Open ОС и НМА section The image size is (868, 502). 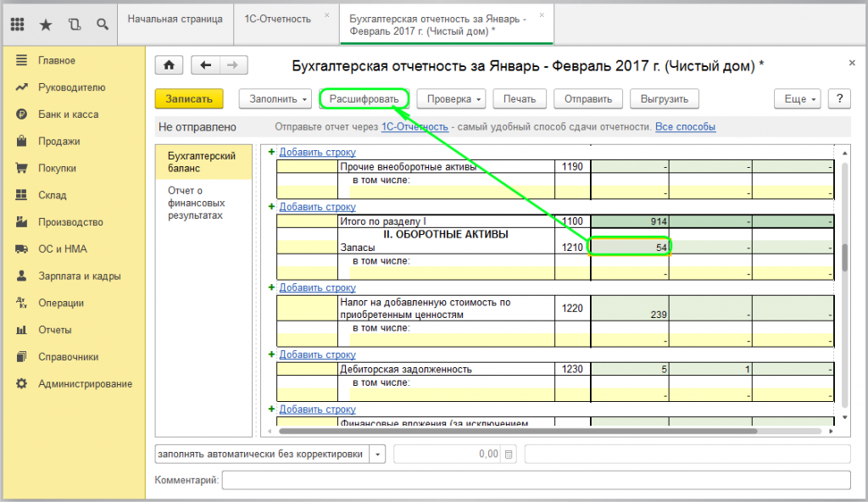[x=62, y=249]
